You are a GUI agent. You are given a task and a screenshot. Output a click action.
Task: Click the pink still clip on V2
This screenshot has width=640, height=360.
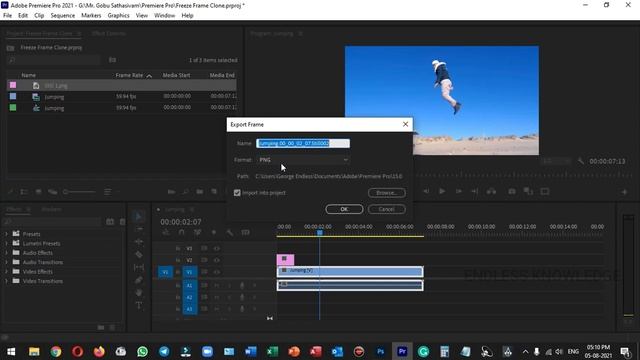(285, 260)
